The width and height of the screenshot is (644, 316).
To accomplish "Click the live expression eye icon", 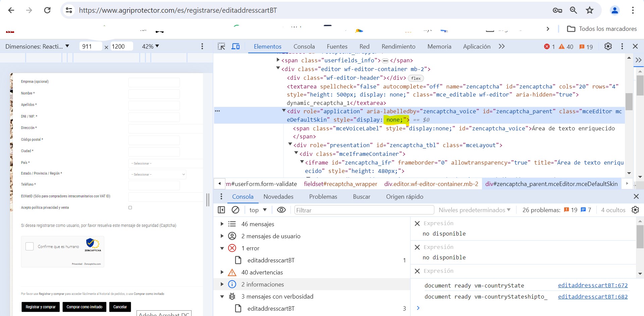I will click(x=281, y=210).
